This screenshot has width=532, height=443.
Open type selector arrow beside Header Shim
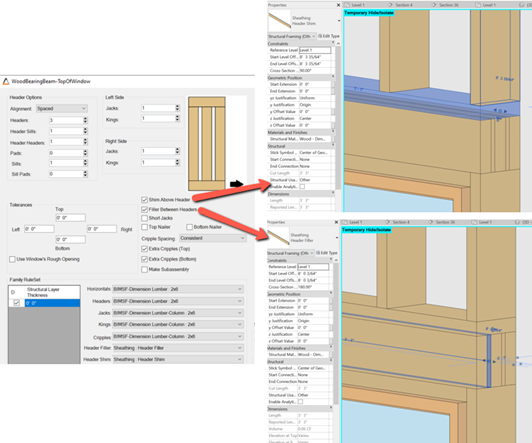(339, 21)
